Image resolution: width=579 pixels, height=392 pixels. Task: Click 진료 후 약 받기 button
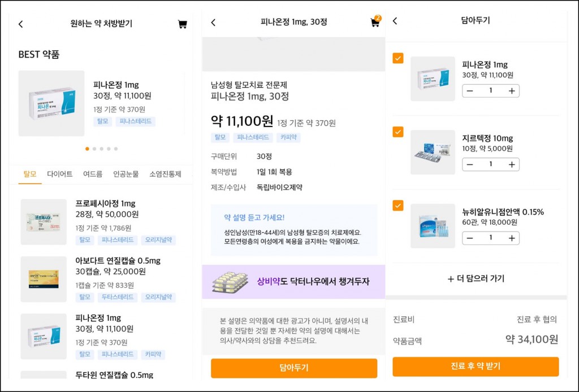[476, 366]
